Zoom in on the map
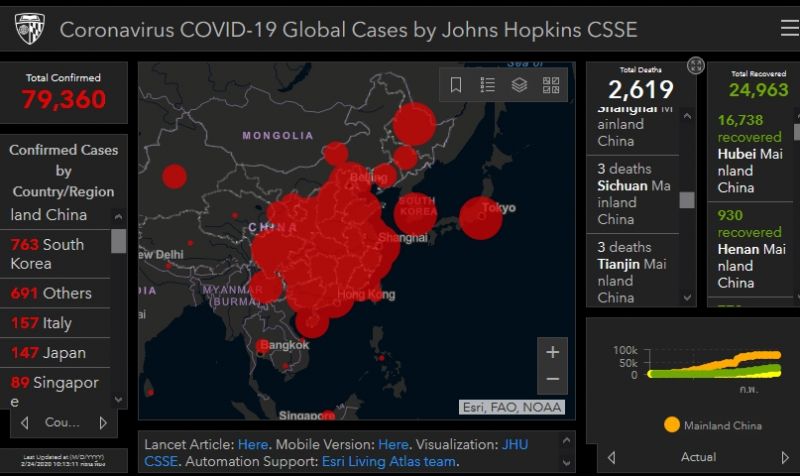 click(552, 352)
